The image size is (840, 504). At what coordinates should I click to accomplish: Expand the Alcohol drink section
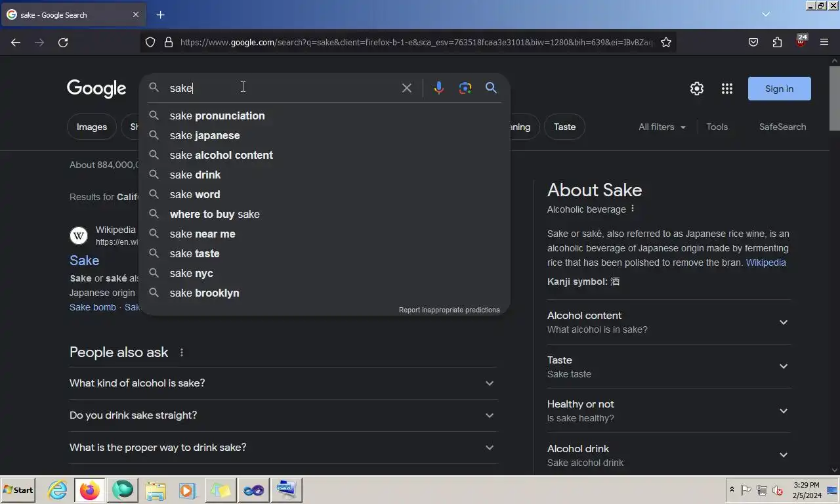click(669, 455)
